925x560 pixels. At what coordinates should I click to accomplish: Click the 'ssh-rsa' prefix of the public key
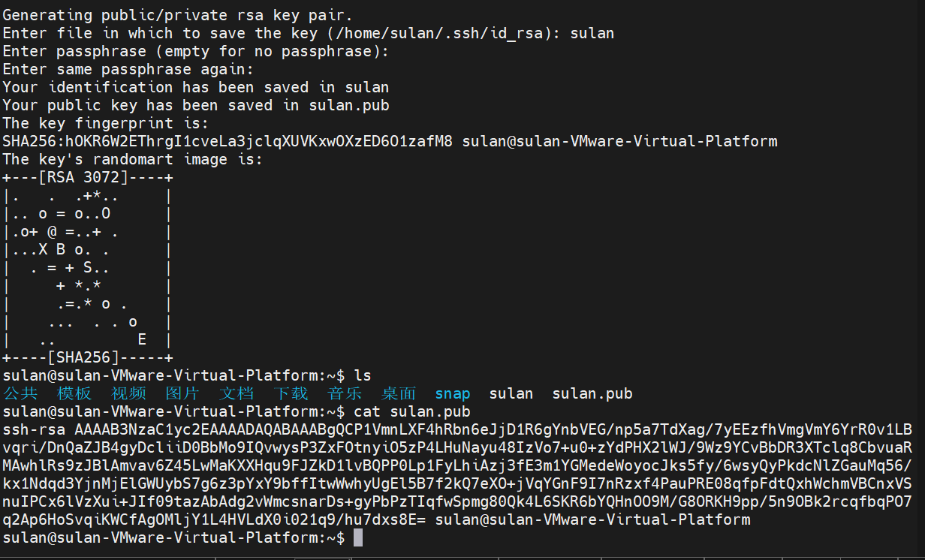34,429
